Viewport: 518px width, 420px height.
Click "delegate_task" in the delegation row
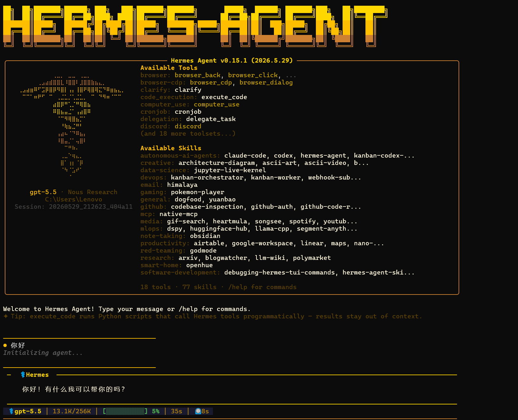(x=211, y=119)
